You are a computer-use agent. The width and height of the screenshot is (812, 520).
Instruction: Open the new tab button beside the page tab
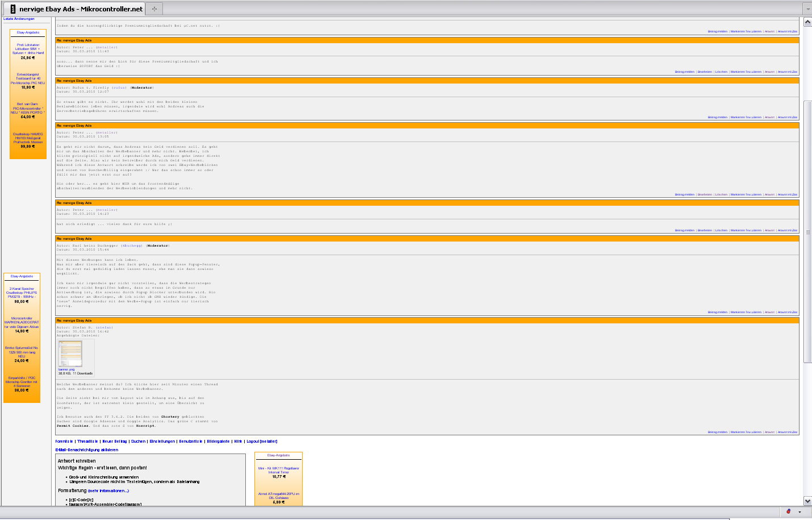point(154,9)
